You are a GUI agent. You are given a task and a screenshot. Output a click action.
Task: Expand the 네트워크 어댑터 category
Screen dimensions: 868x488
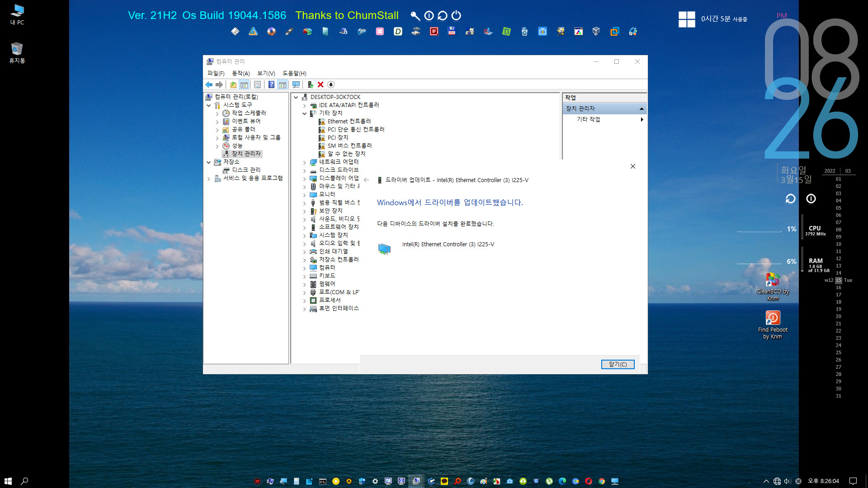point(305,162)
